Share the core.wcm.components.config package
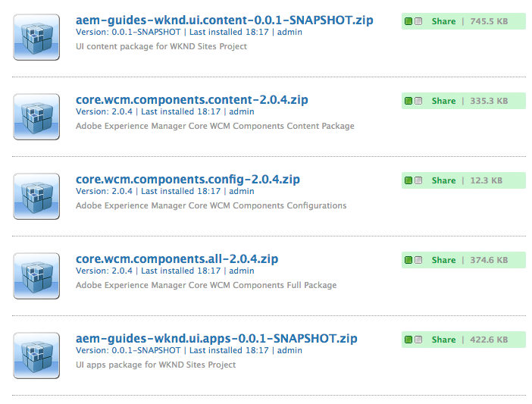The width and height of the screenshot is (532, 404). click(443, 180)
